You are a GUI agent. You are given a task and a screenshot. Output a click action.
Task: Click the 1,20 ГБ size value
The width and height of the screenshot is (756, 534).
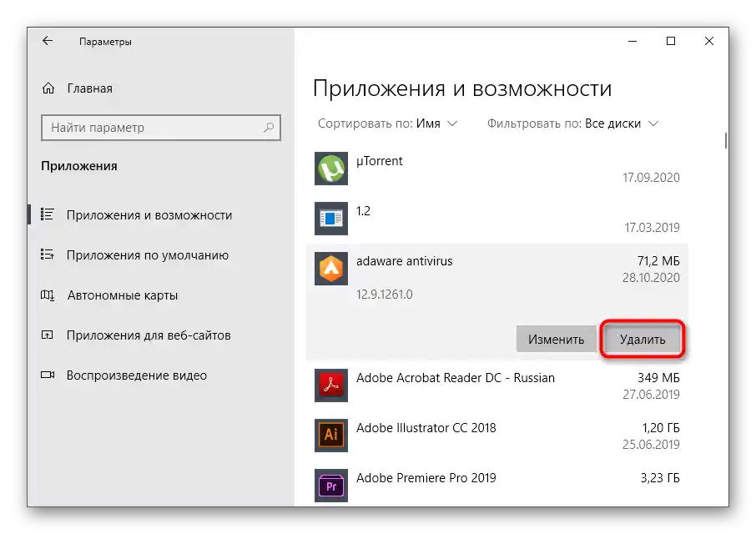coord(661,427)
